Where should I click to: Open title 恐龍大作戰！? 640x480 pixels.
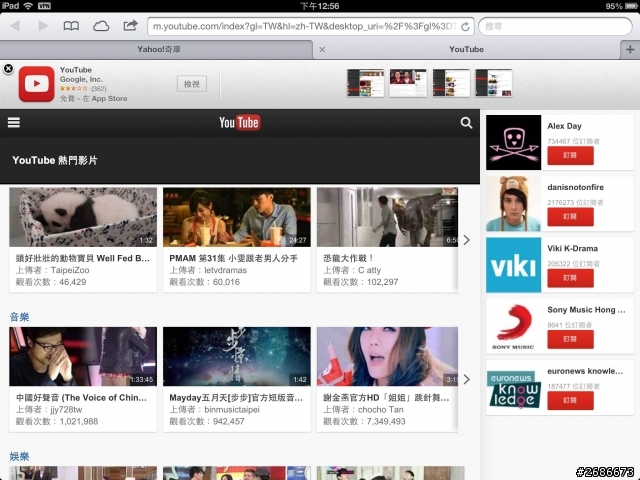349,258
